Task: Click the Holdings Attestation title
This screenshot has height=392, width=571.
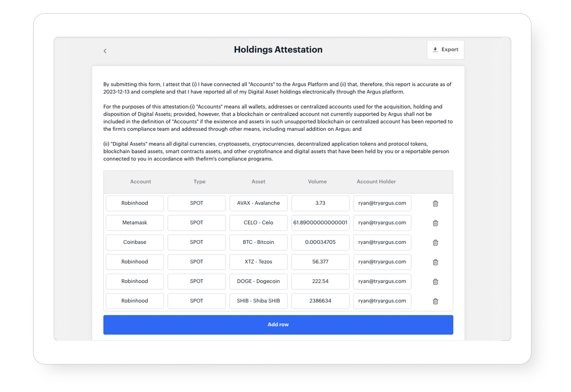Action: [x=278, y=50]
